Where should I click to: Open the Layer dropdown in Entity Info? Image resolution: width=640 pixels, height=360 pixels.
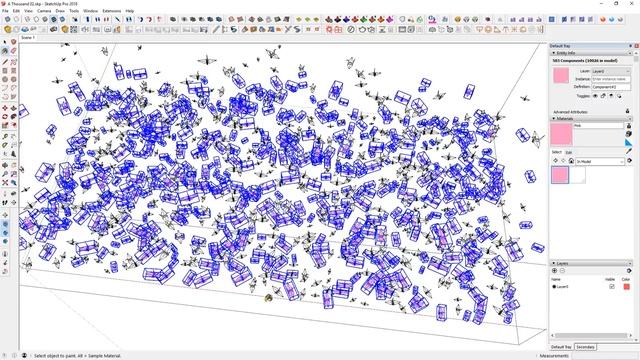611,71
